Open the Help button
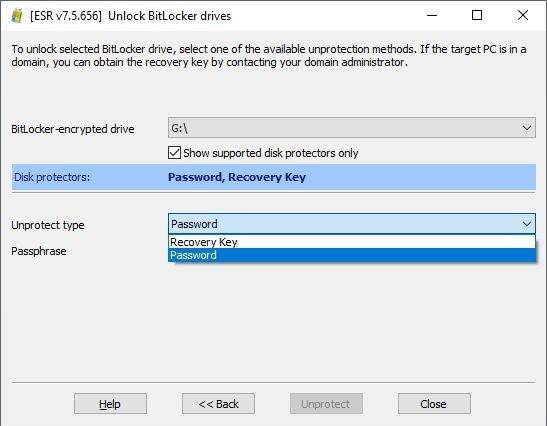The image size is (547, 426). (x=110, y=404)
